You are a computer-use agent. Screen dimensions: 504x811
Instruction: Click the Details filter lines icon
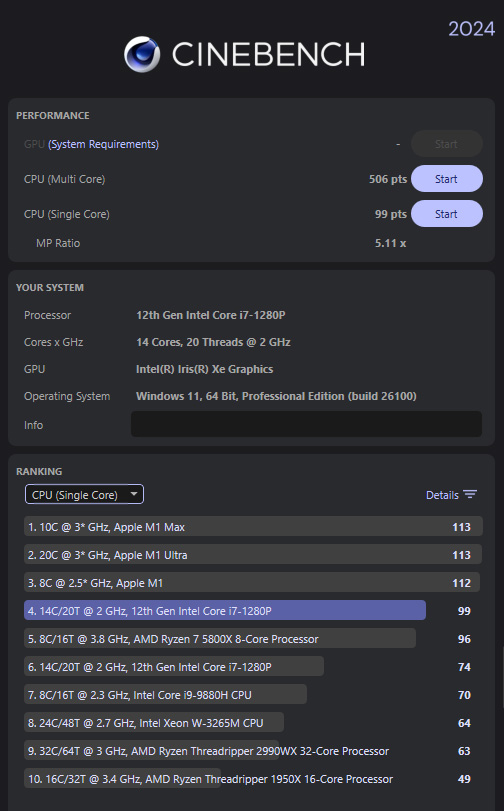pyautogui.click(x=470, y=494)
